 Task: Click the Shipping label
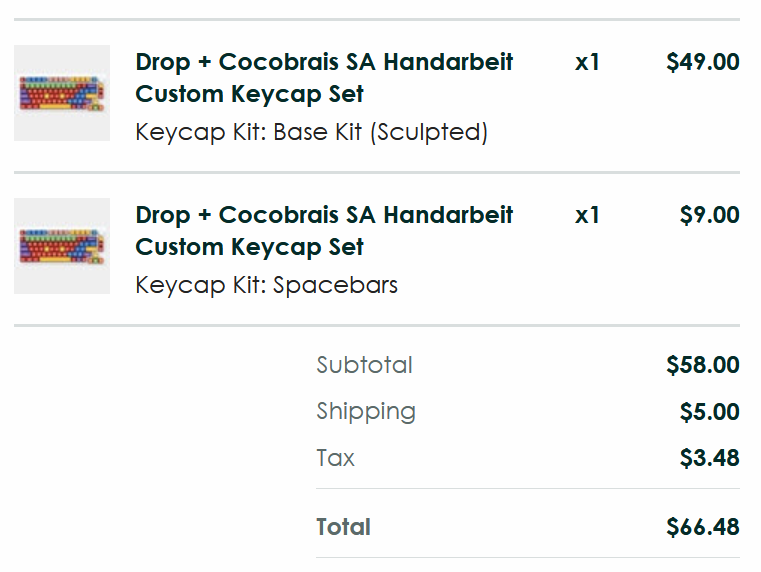(x=366, y=411)
